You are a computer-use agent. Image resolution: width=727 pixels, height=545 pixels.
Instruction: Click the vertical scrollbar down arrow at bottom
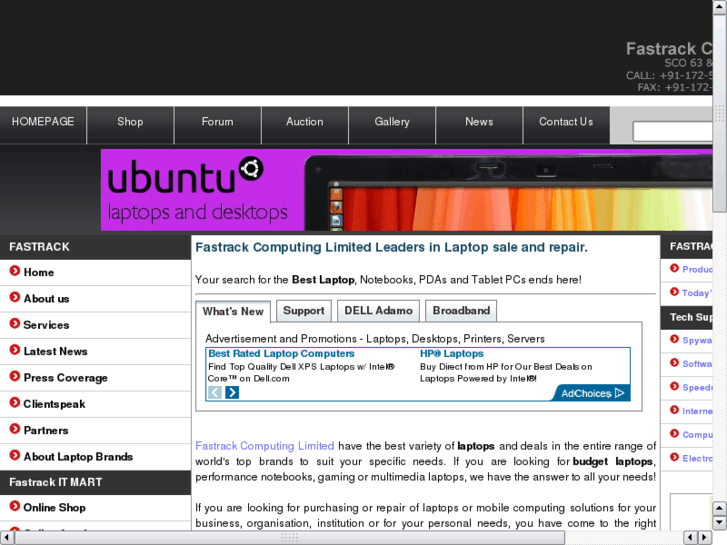[x=720, y=523]
